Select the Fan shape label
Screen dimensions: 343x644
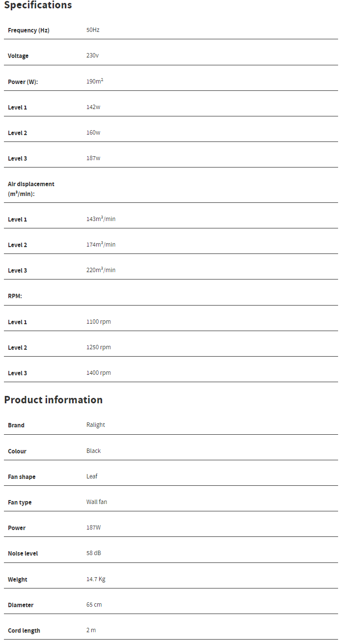[22, 476]
